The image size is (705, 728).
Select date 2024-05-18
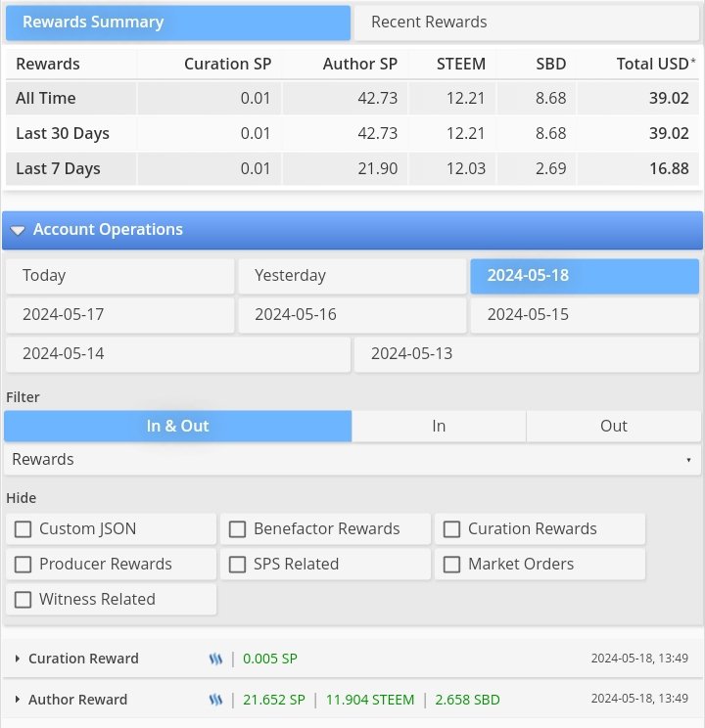(585, 276)
